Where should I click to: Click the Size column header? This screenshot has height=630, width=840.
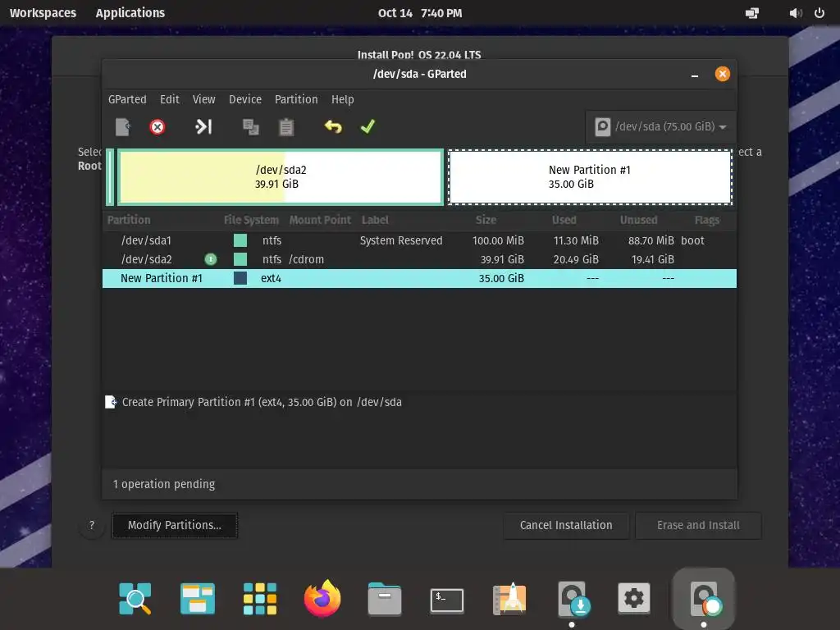coord(486,220)
